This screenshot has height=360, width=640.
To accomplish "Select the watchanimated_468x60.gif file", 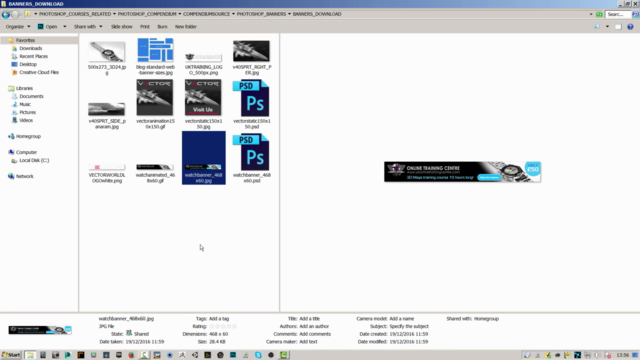I will coord(155,173).
